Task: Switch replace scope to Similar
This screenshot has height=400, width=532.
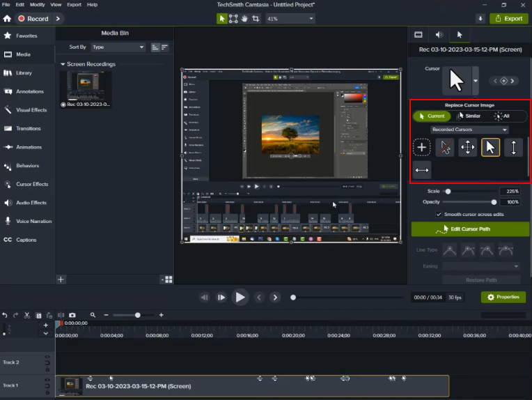Action: (469, 116)
